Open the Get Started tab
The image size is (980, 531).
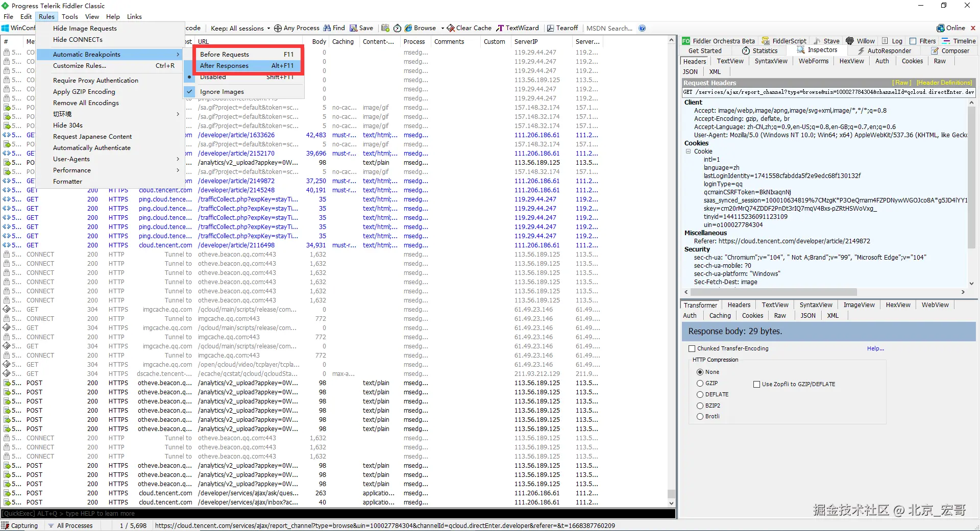point(705,50)
